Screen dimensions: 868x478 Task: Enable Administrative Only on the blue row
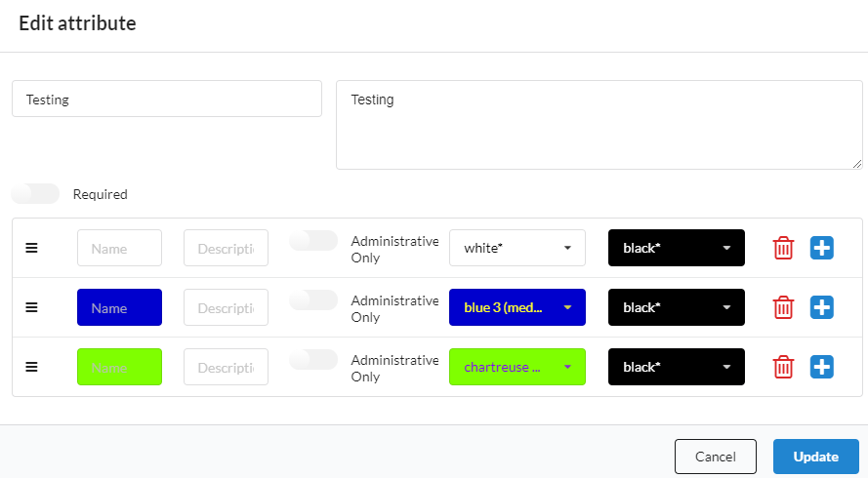(313, 300)
